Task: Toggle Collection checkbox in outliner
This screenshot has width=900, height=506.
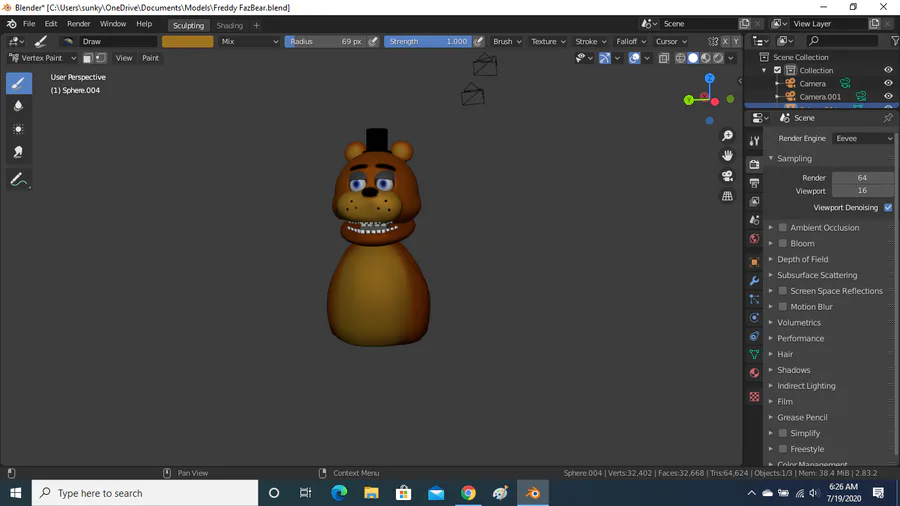Action: pyautogui.click(x=777, y=70)
